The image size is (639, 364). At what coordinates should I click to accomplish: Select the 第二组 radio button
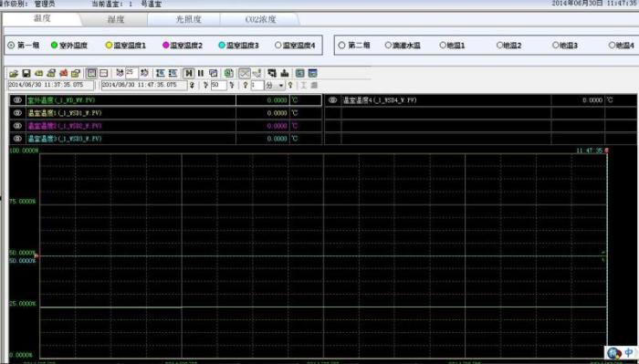click(342, 46)
